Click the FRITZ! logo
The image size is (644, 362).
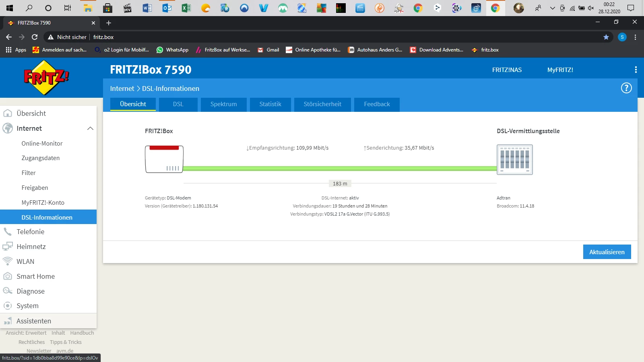click(46, 78)
